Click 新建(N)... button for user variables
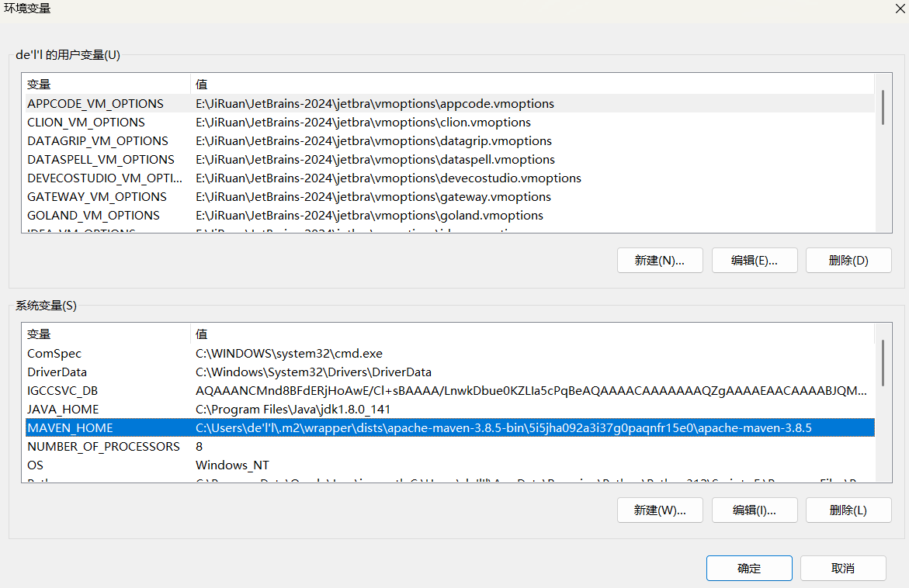 coord(660,261)
